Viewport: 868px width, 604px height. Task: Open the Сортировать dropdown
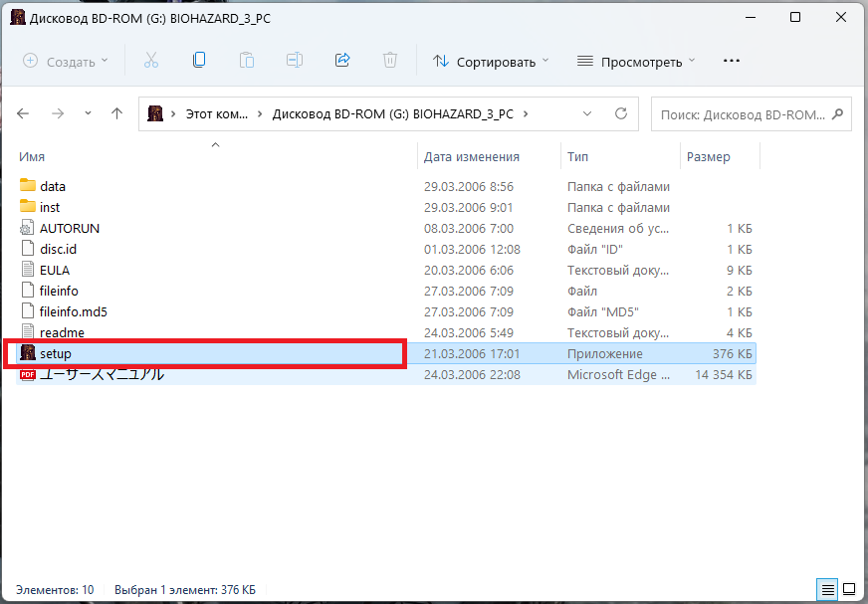(x=491, y=62)
